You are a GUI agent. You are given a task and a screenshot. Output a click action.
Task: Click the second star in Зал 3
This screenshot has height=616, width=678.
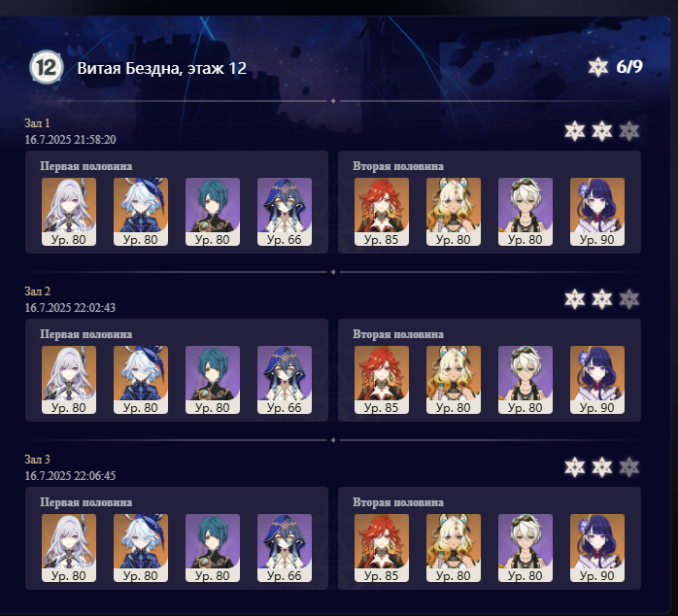tap(602, 467)
